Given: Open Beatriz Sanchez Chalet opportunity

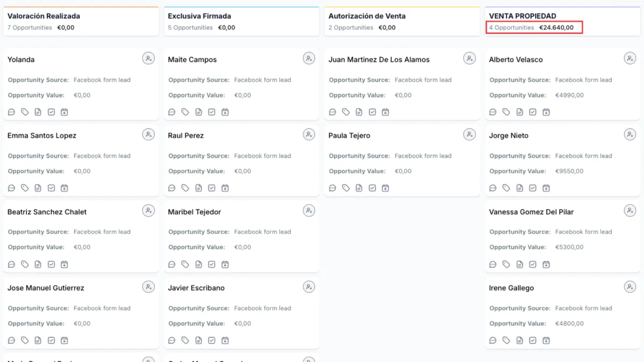Looking at the screenshot, I should click(x=47, y=212).
